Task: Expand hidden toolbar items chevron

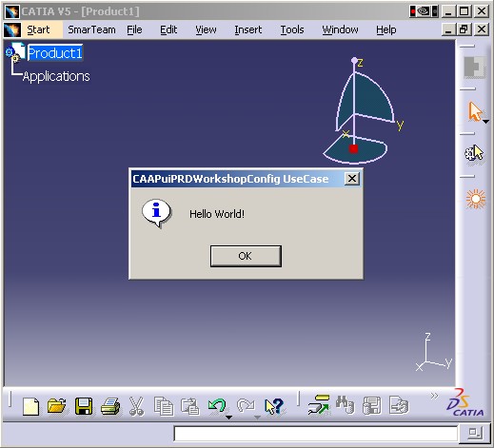Action: point(434,396)
